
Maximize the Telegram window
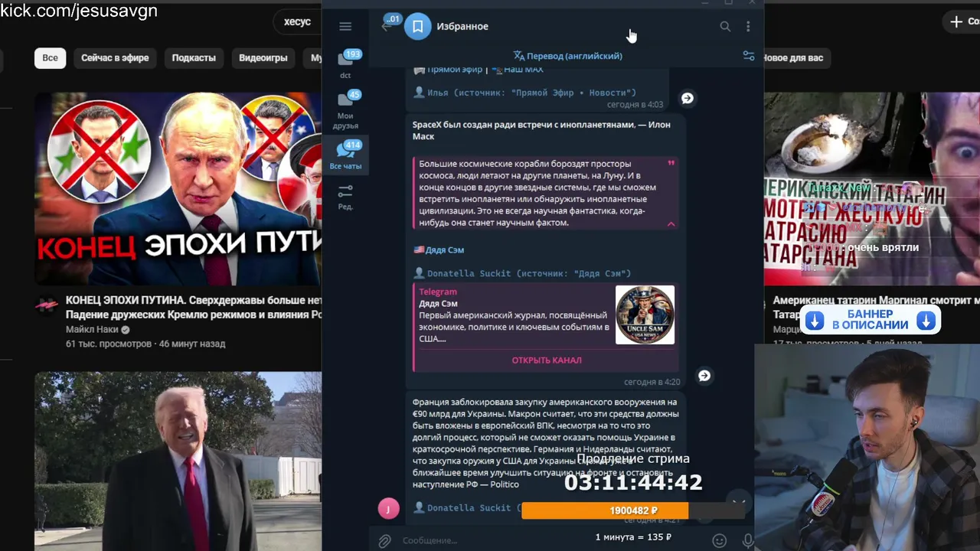[729, 3]
